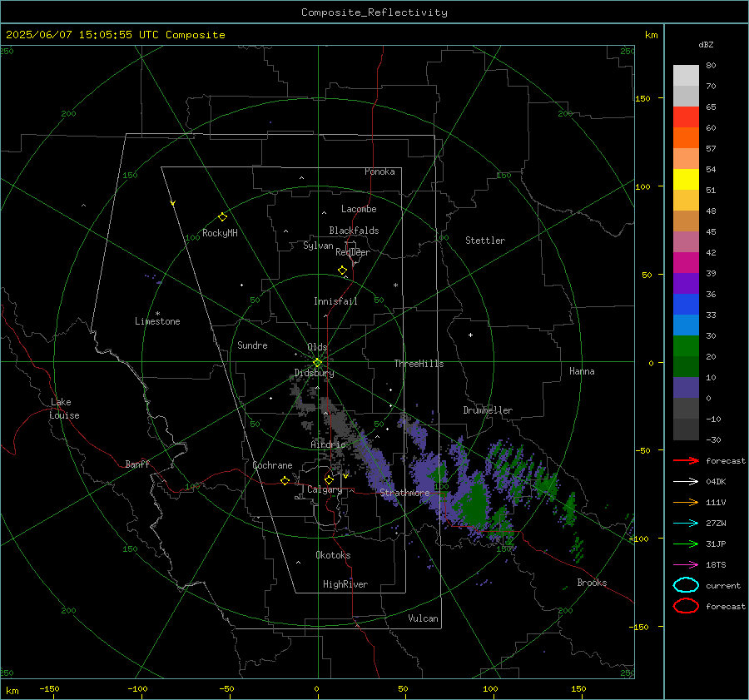Image resolution: width=749 pixels, height=700 pixels.
Task: Click the HighRiver town label
Action: 345,584
